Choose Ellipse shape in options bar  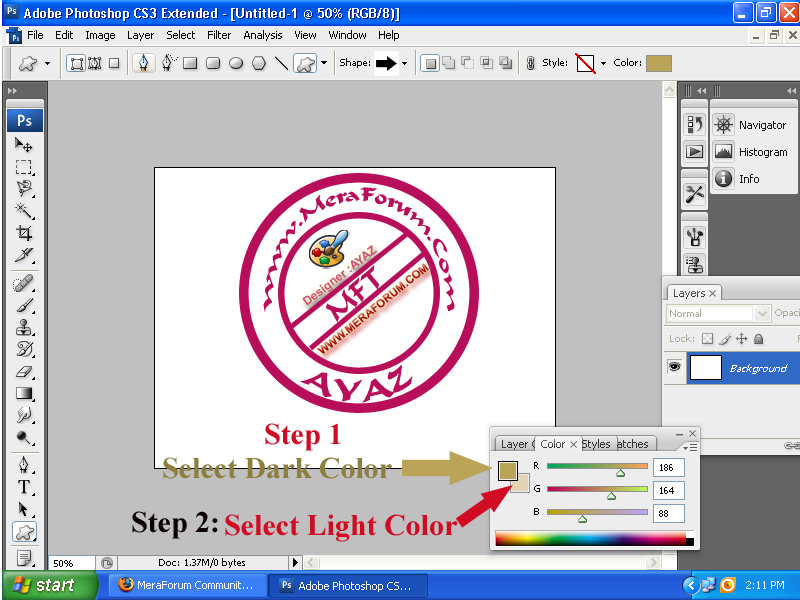coord(236,63)
